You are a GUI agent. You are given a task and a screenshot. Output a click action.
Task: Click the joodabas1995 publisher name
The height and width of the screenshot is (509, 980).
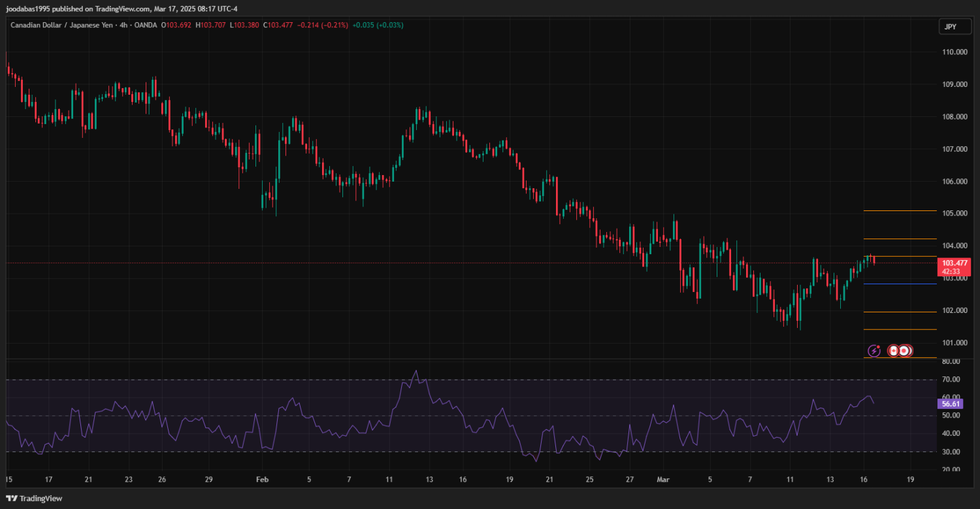pyautogui.click(x=28, y=9)
